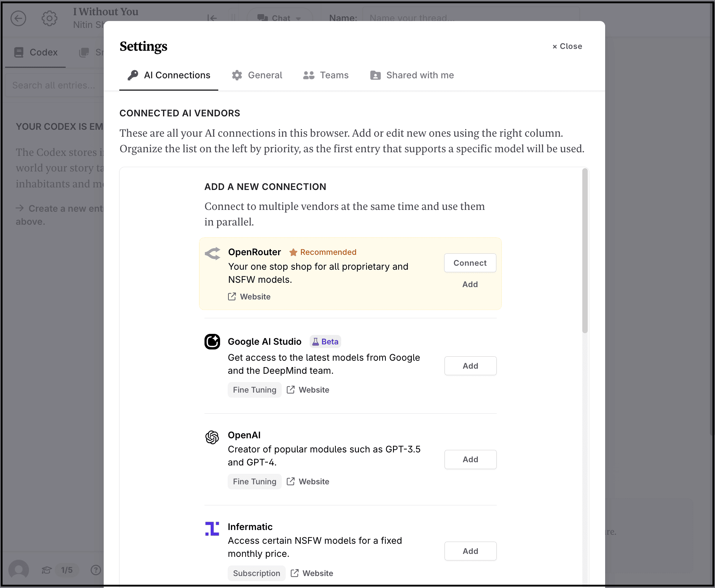
Task: Click the 1/5 progress counter
Action: coord(67,570)
